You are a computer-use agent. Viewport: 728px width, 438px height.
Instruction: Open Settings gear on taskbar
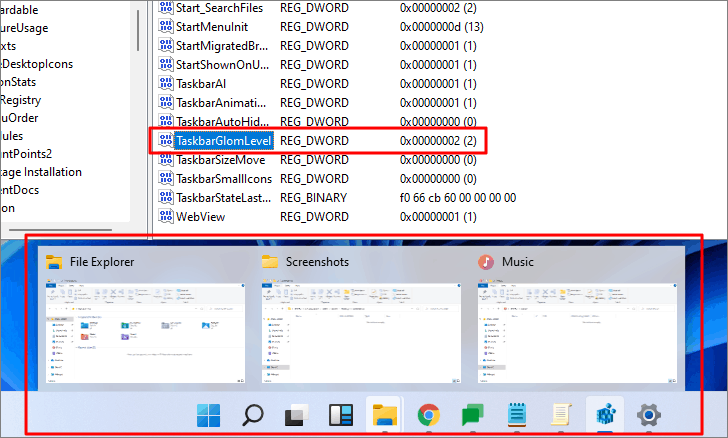click(649, 415)
